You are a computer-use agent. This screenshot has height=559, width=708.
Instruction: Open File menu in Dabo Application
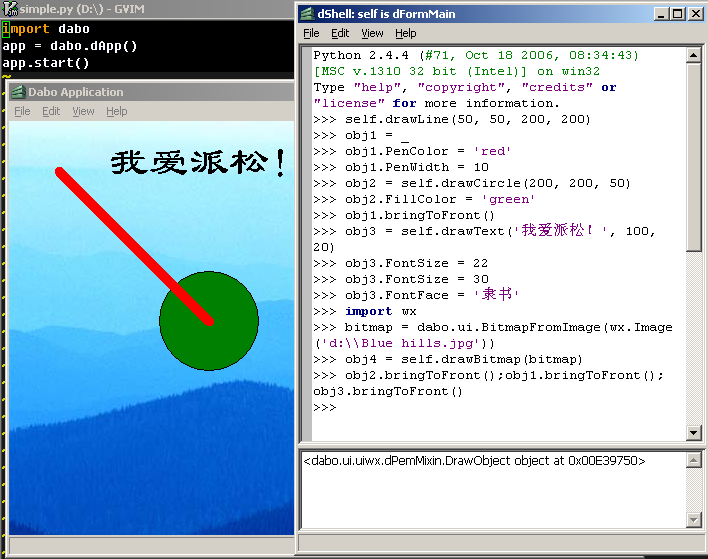click(22, 111)
